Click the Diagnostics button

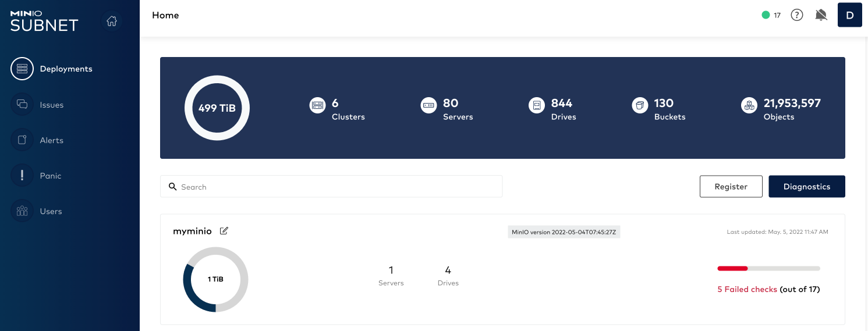[806, 187]
